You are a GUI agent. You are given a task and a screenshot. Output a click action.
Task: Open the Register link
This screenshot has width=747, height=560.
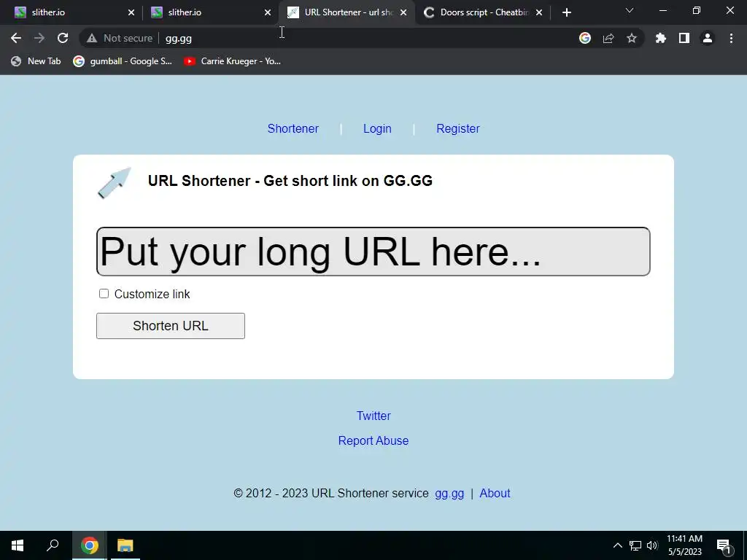[458, 128]
